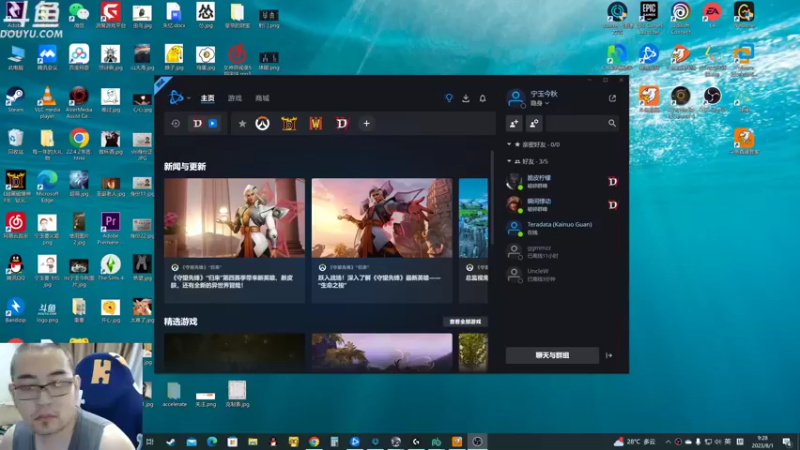Select the Diablo II Resurrected icon
The height and width of the screenshot is (450, 800).
pos(289,123)
